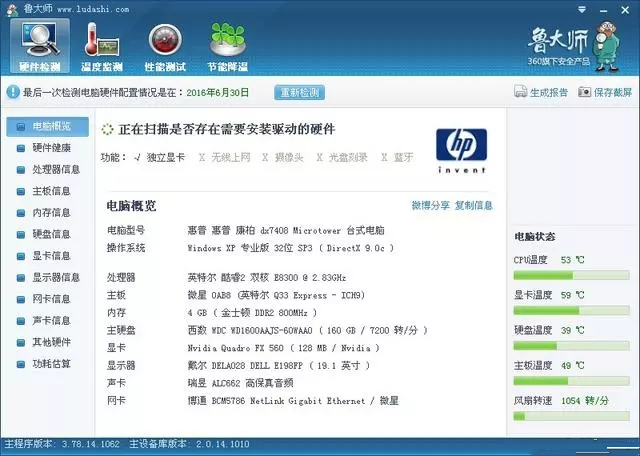Click the WD1600AAJS hard disk value
The height and width of the screenshot is (456, 640).
[x=307, y=331]
